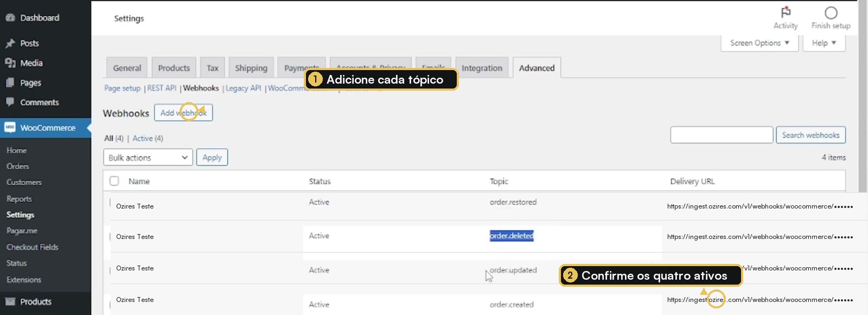
Task: Switch to the Products settings tab
Action: click(174, 68)
